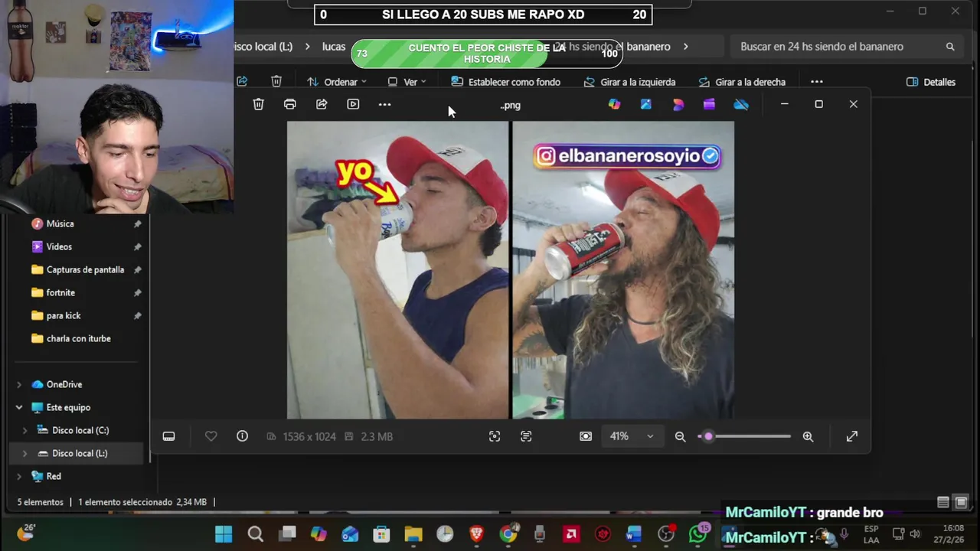
Task: Open the Windows Start menu
Action: pyautogui.click(x=224, y=534)
